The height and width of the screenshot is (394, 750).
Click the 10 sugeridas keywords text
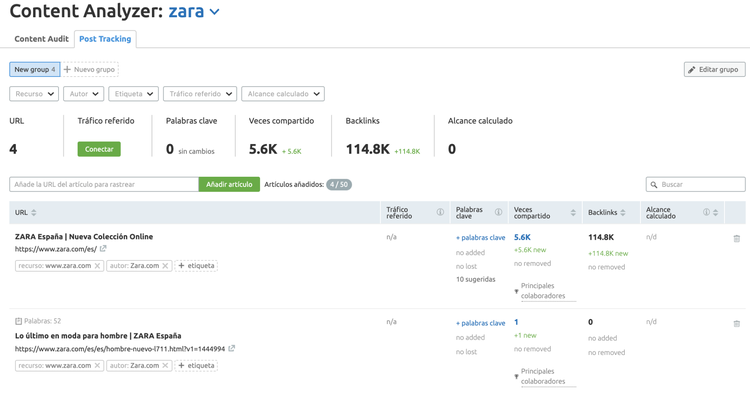click(x=475, y=279)
